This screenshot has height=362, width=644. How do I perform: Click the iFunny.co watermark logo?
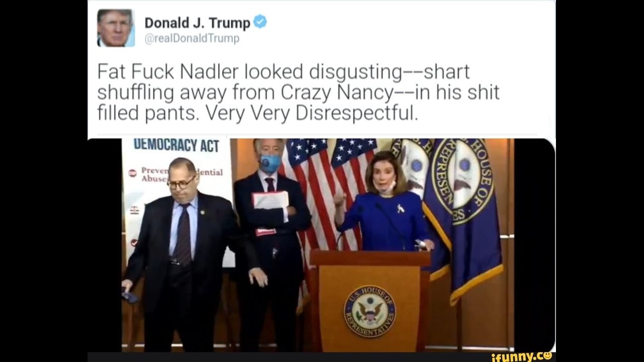click(522, 356)
